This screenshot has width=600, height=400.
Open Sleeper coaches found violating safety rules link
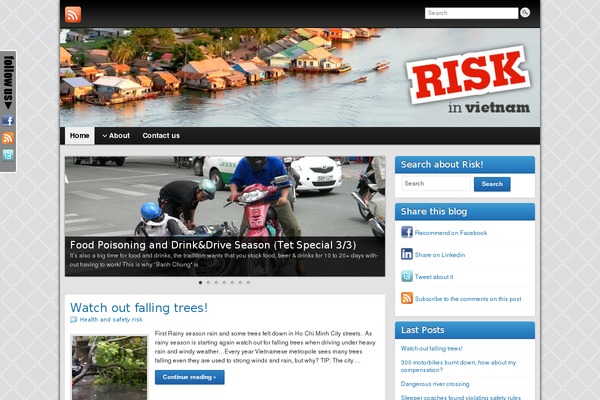click(461, 397)
